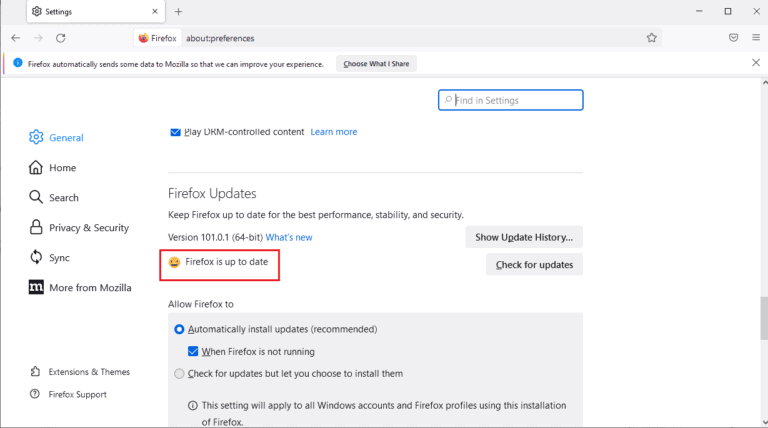Switch to the Home settings category
This screenshot has width=768, height=428.
point(62,168)
